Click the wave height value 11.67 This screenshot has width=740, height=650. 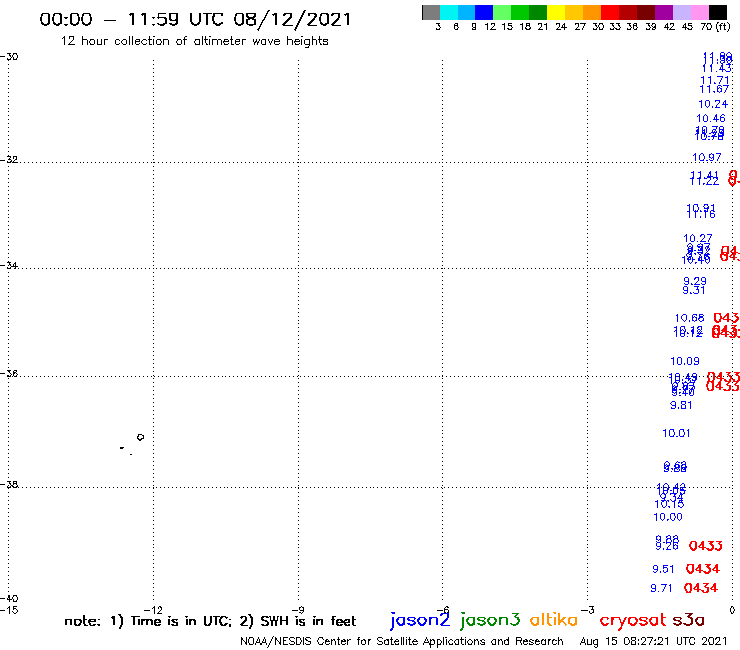coord(714,89)
